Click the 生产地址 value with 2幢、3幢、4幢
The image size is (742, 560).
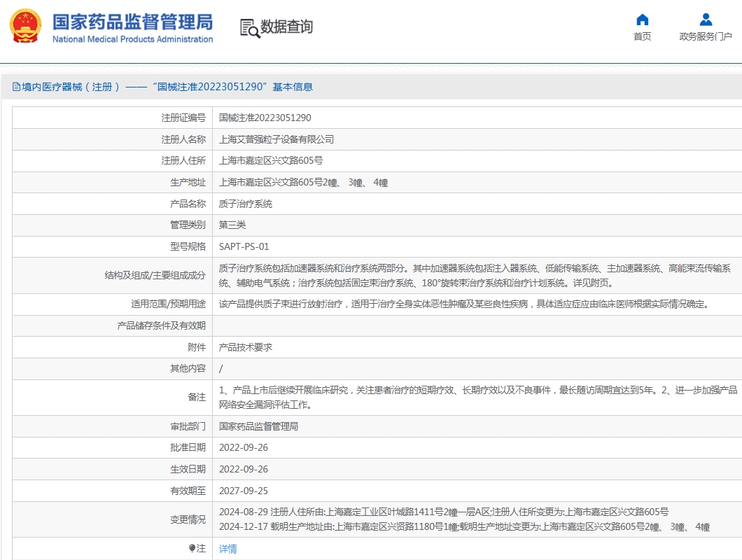(303, 182)
